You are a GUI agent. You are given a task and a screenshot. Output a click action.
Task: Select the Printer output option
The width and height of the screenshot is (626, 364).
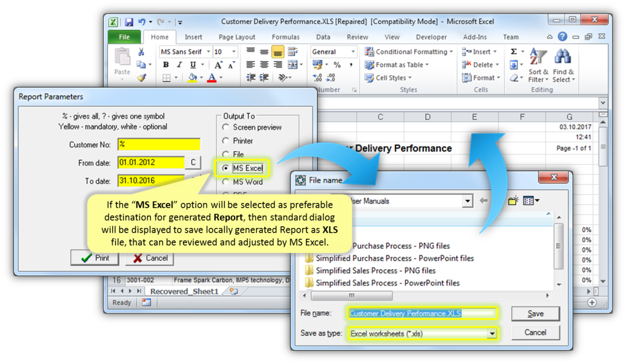coord(226,141)
